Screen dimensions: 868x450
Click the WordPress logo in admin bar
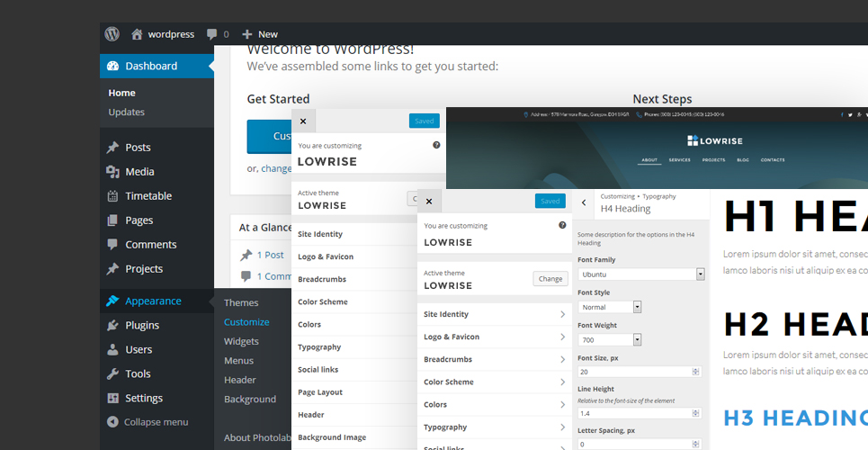pos(112,34)
